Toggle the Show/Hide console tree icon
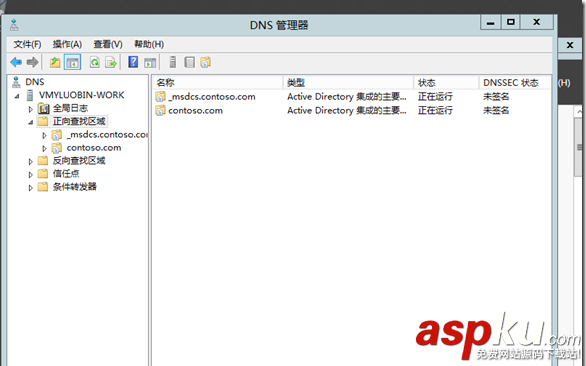Image resolution: width=586 pixels, height=366 pixels. (x=72, y=62)
